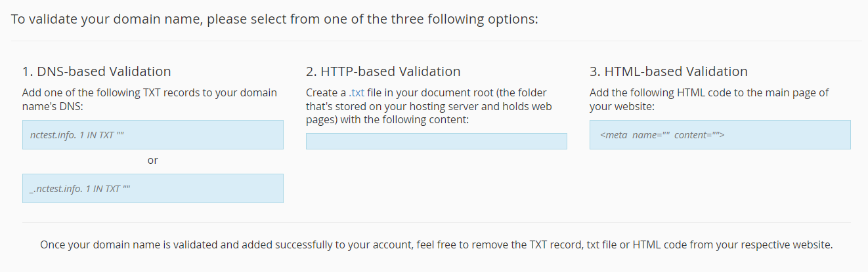Click the top validation instruction sentence
Viewport: 868px width, 272px height.
[x=274, y=19]
